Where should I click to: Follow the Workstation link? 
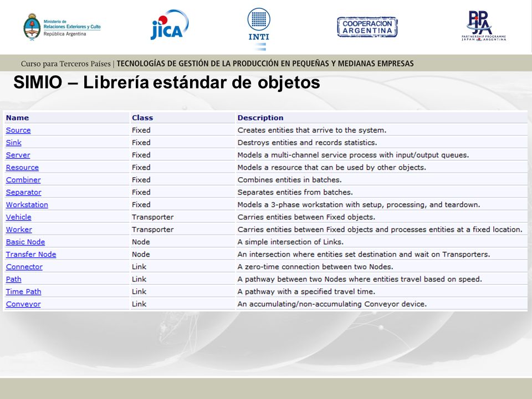point(27,204)
